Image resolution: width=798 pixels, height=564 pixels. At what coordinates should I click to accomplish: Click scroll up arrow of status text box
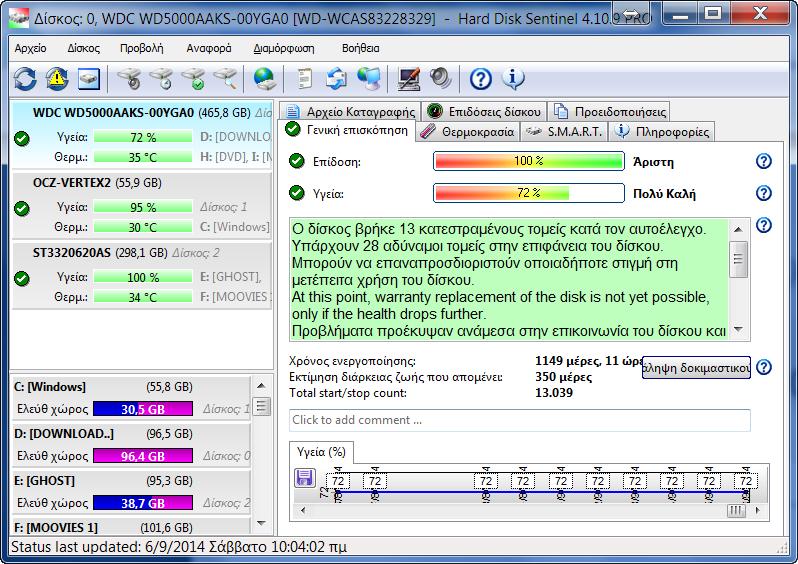[738, 230]
